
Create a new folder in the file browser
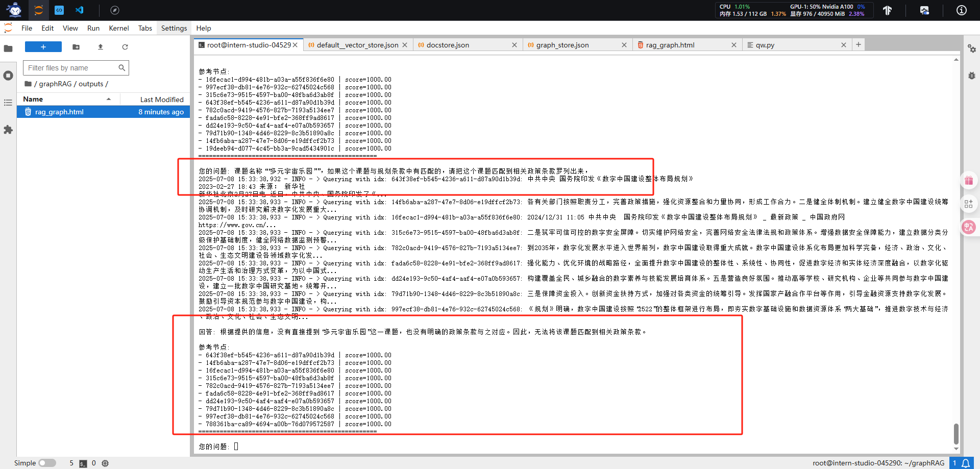[x=76, y=47]
